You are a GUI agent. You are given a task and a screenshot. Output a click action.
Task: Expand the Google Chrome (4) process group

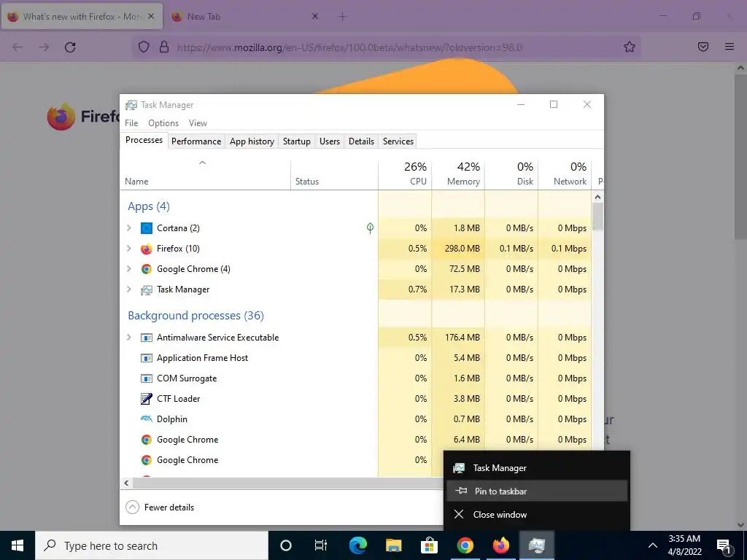(x=128, y=269)
